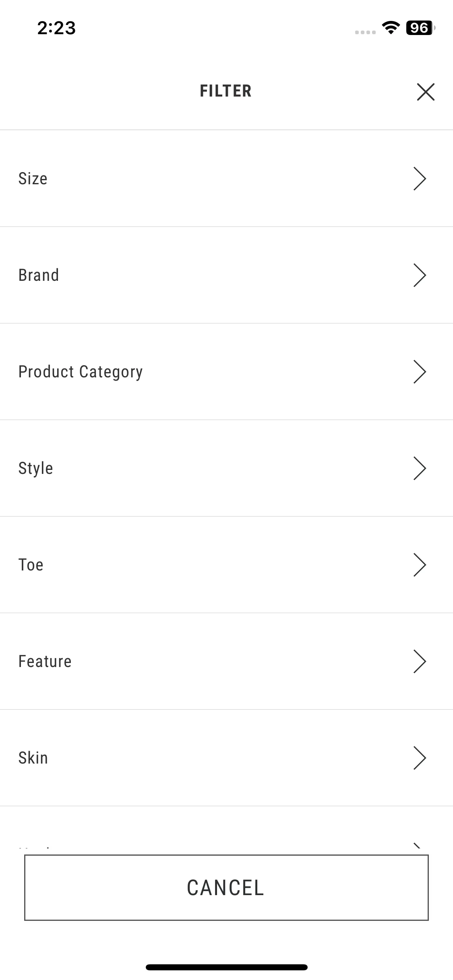This screenshot has height=980, width=453.
Task: Tap the chevron next to Style
Action: [x=420, y=468]
